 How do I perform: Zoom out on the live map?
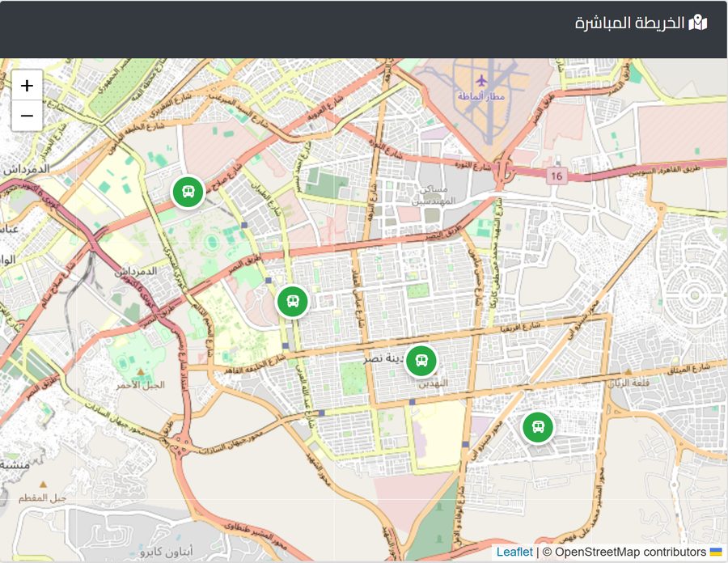[27, 116]
